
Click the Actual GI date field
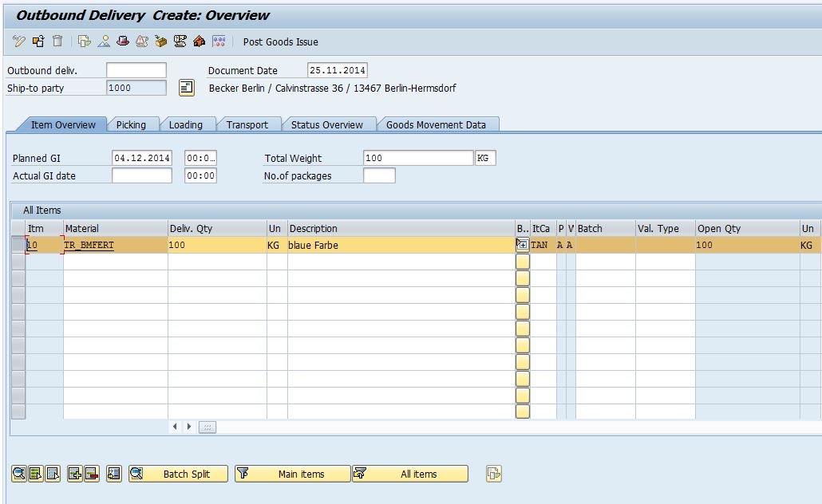[x=141, y=175]
